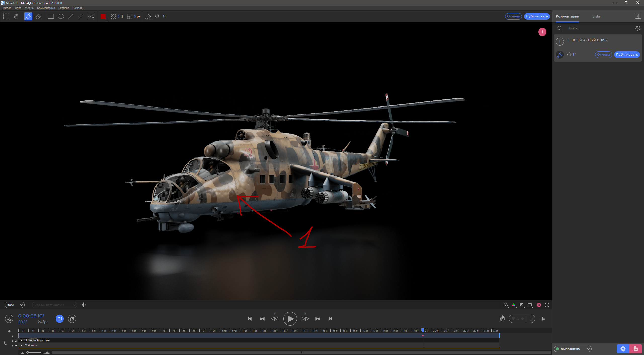Select the eraser tool
This screenshot has height=355, width=644.
pos(38,16)
